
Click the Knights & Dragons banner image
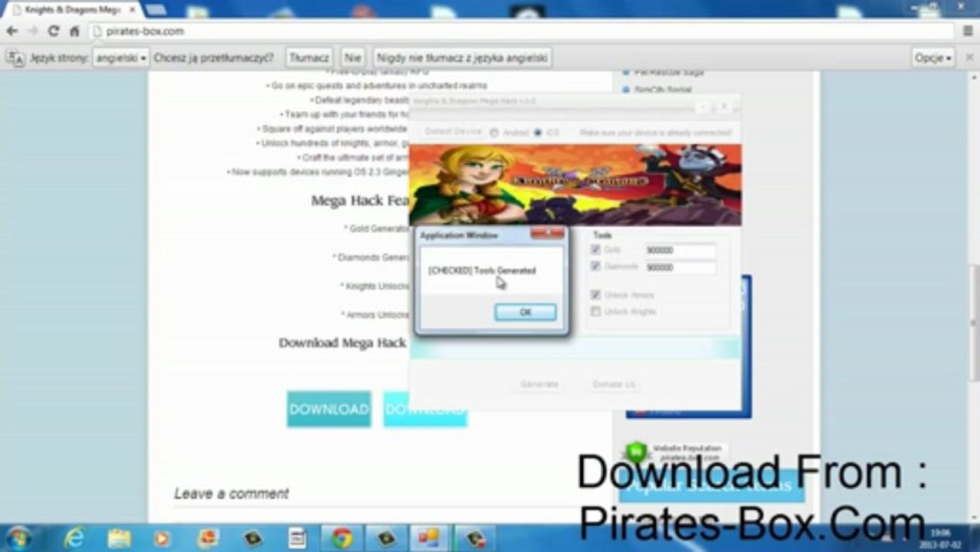click(575, 185)
